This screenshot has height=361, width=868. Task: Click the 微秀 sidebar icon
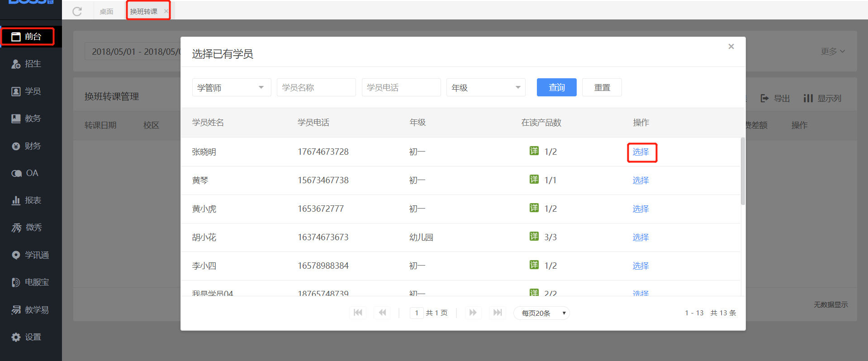point(16,228)
